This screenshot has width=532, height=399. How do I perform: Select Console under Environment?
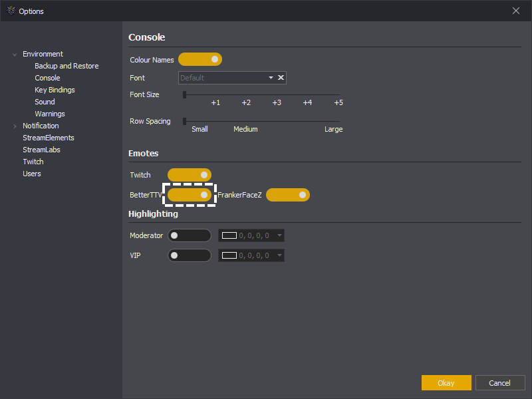47,78
